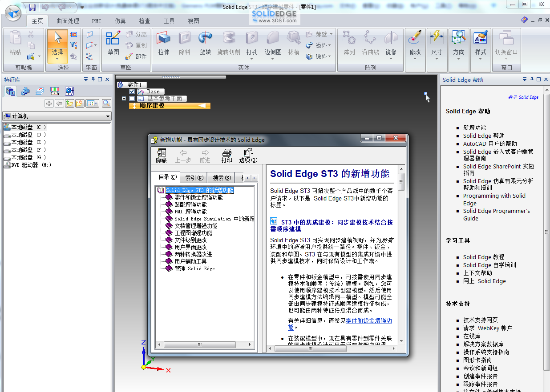
Task: Open the customize quick access toolbar dropdown
Action: click(x=82, y=8)
